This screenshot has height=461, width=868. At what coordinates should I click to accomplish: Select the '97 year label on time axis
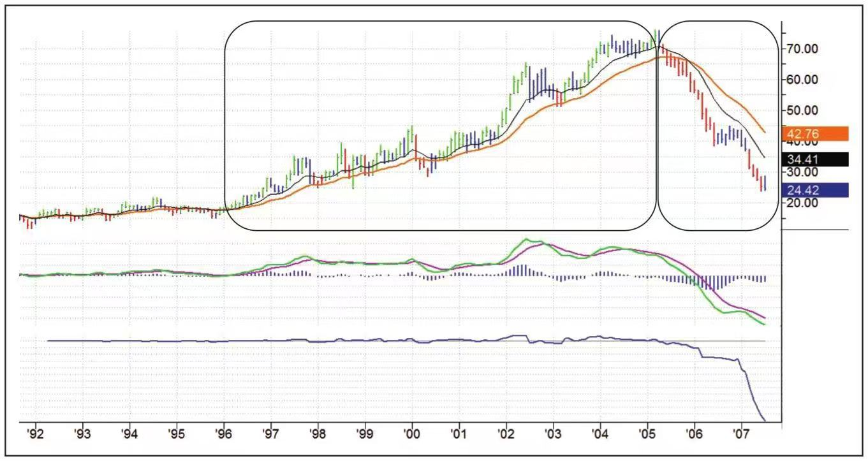coord(270,435)
